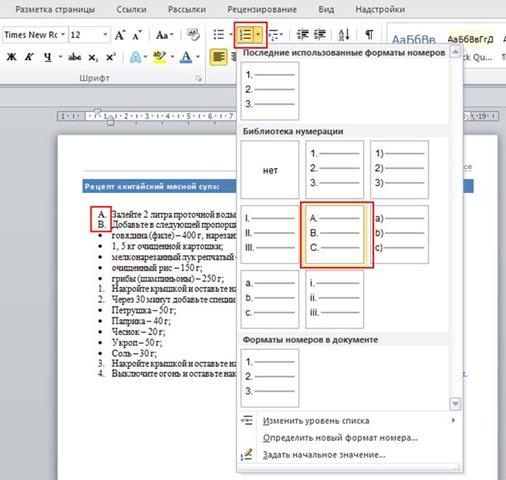Open font size 12 dropdown

coord(105,35)
